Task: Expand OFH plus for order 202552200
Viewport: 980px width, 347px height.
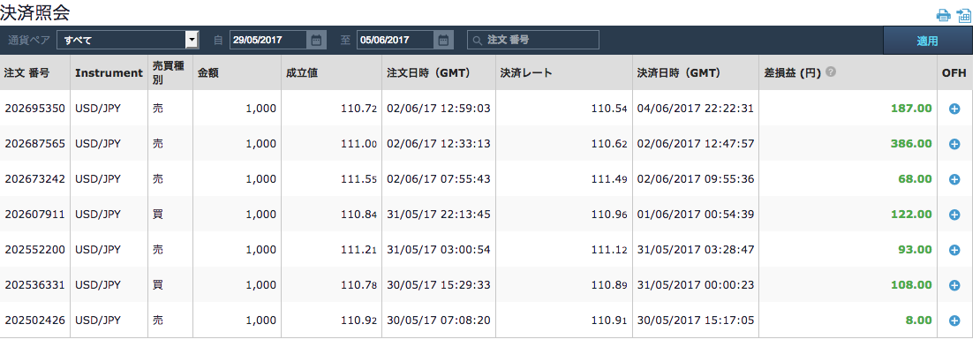Action: [954, 250]
